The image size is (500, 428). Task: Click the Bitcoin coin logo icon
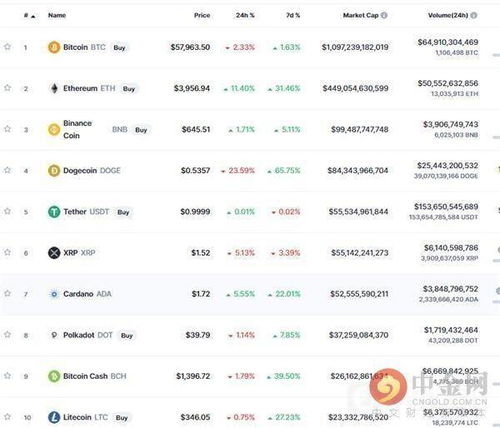pos(54,47)
